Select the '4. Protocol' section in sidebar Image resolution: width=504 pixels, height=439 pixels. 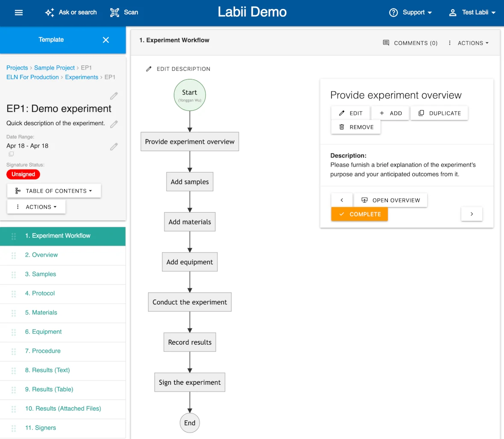(x=40, y=293)
